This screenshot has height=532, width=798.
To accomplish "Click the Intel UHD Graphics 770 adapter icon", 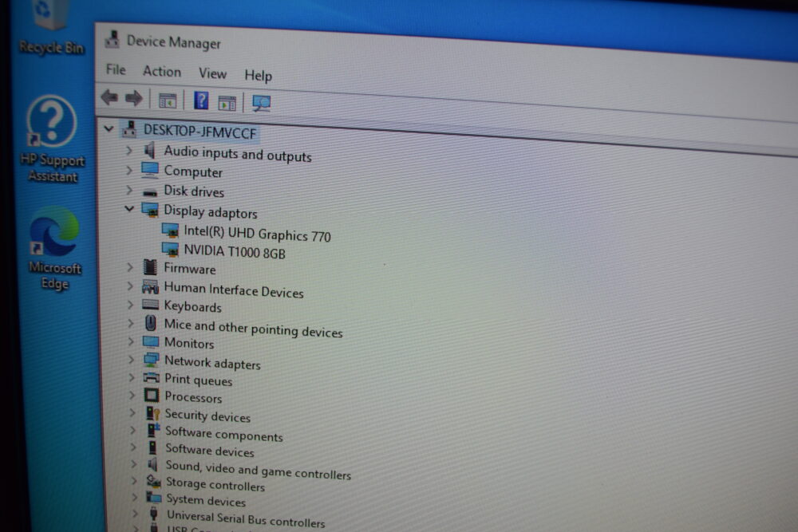I will [x=171, y=231].
